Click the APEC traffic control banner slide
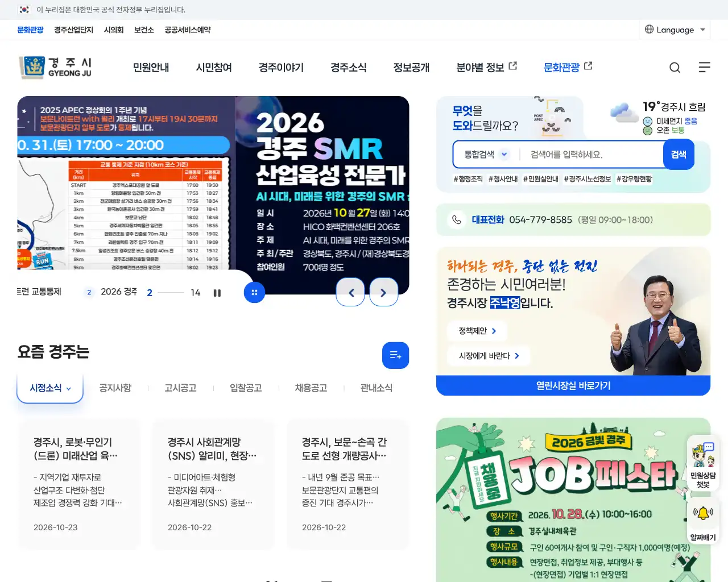 [x=126, y=182]
